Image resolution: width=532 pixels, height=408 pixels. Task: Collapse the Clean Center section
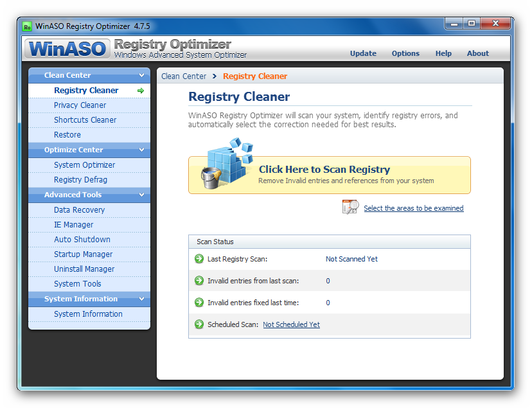(x=142, y=75)
